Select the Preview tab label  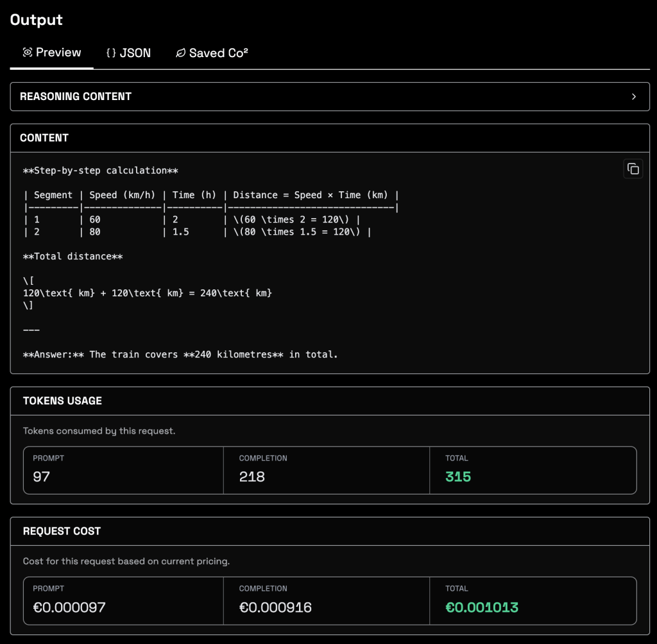tap(58, 53)
